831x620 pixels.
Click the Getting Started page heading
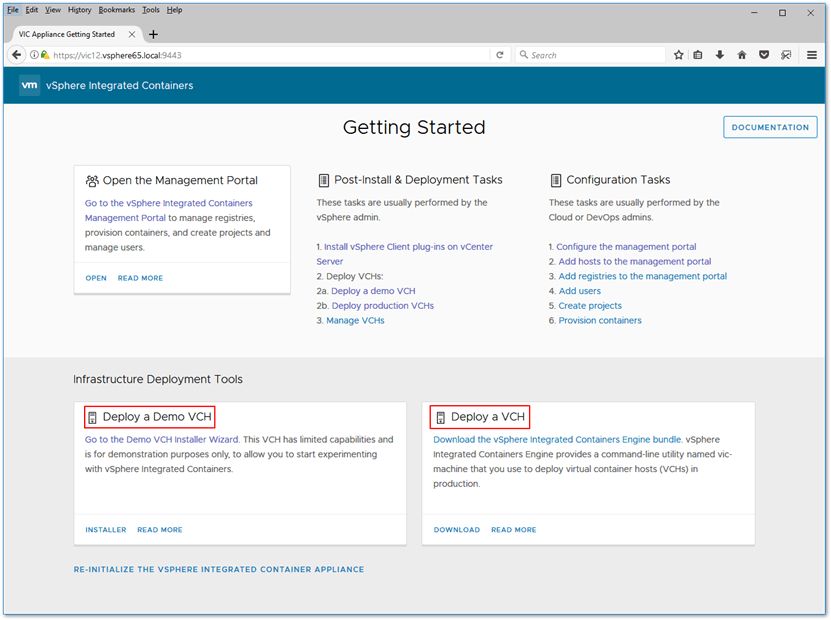click(414, 128)
